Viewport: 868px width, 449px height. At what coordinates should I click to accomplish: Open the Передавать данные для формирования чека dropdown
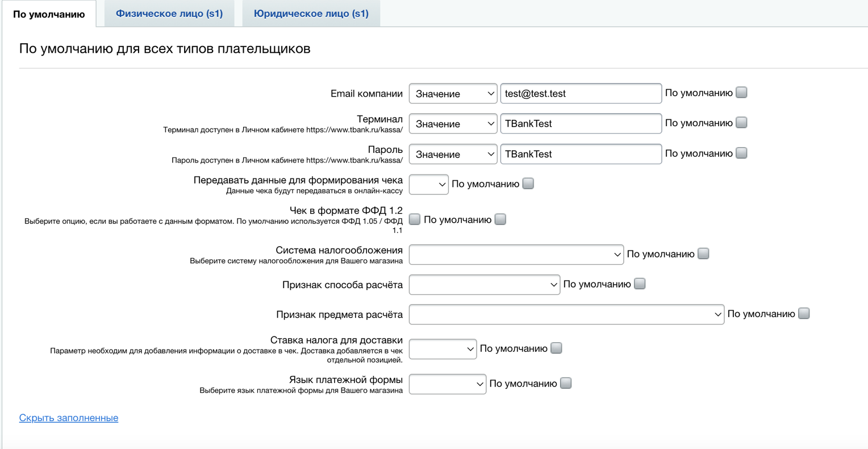coord(428,184)
